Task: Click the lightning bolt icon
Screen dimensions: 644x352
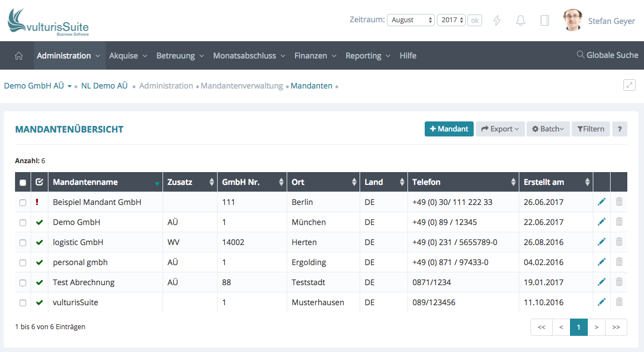Action: 497,21
